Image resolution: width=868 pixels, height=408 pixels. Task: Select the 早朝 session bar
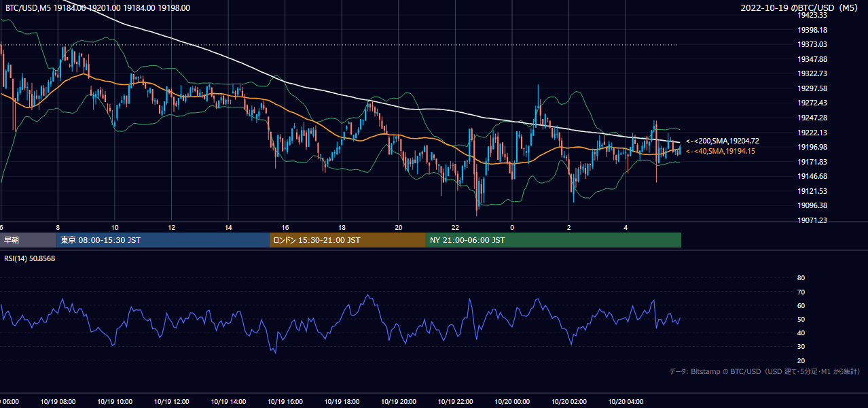29,240
